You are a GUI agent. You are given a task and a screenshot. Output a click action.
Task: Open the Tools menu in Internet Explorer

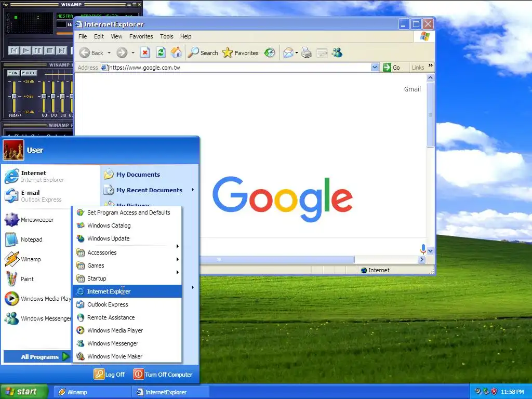(x=166, y=36)
